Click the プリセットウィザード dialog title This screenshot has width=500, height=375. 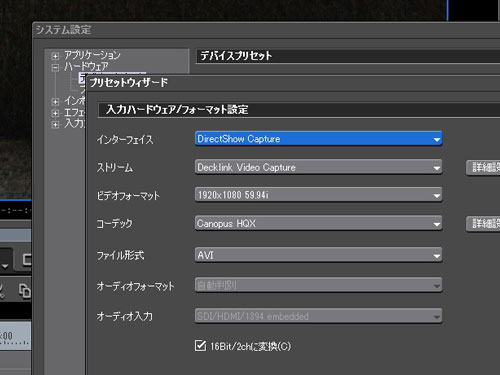click(129, 82)
